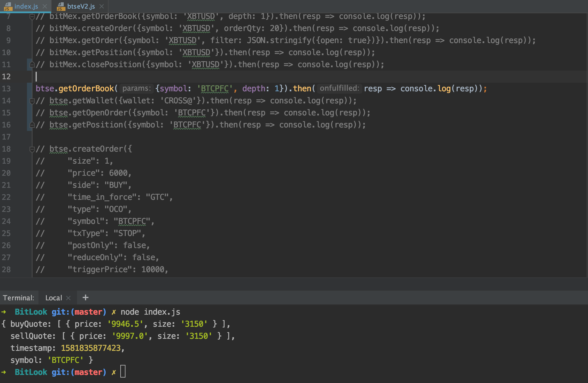The image size is (588, 383).
Task: Click the JS file icon on index.js tab
Action: tap(8, 6)
